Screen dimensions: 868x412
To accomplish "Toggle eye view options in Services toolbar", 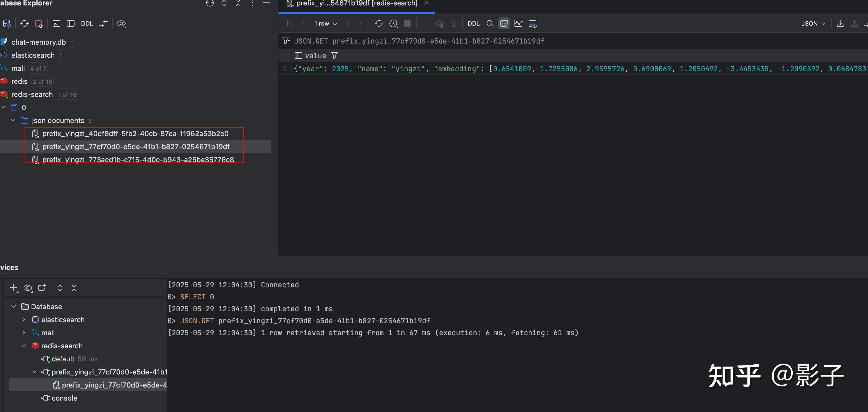I will click(x=28, y=288).
